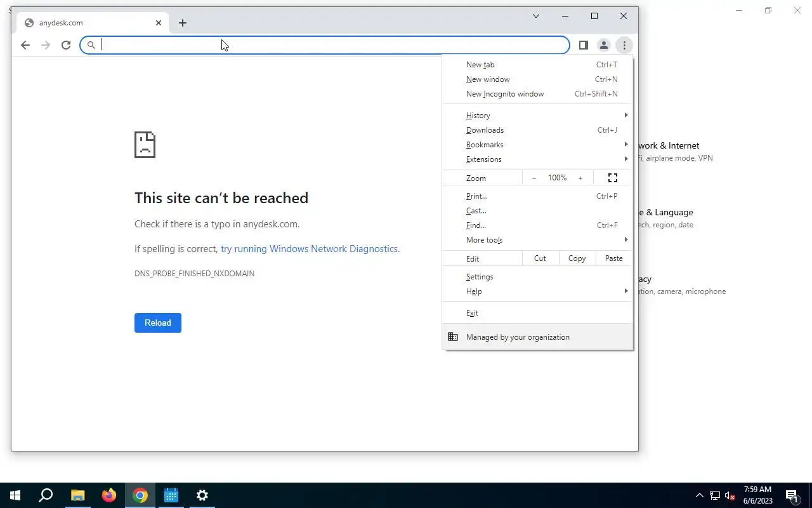Click Managed by your organization
This screenshot has width=812, height=508.
tap(537, 337)
